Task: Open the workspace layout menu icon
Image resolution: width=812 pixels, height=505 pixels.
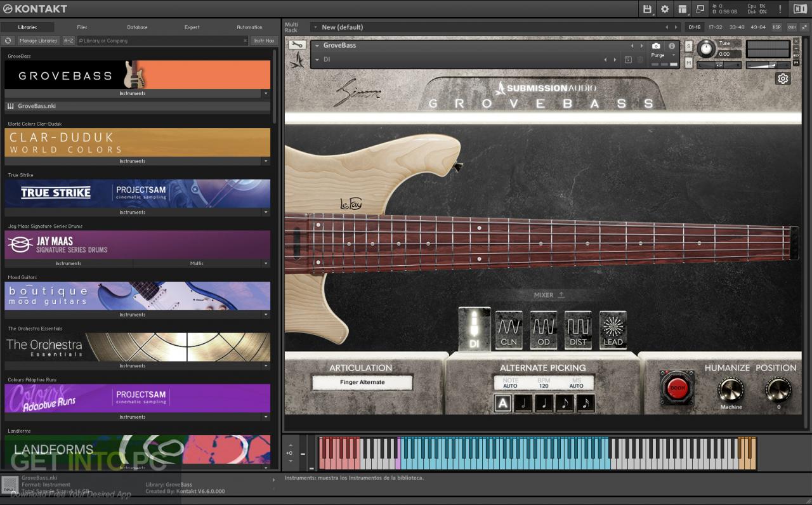Action: click(x=683, y=9)
